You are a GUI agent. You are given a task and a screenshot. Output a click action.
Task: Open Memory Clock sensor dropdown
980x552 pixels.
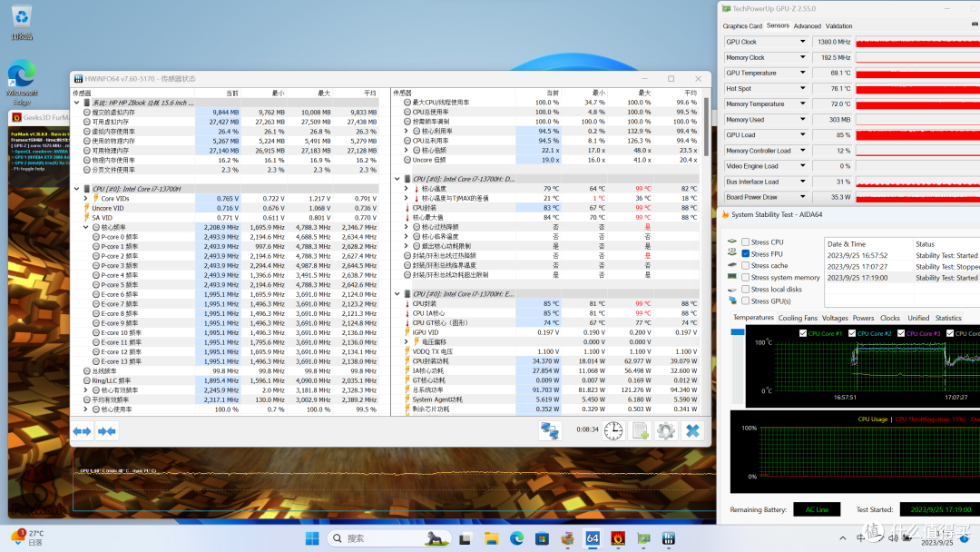tap(802, 57)
